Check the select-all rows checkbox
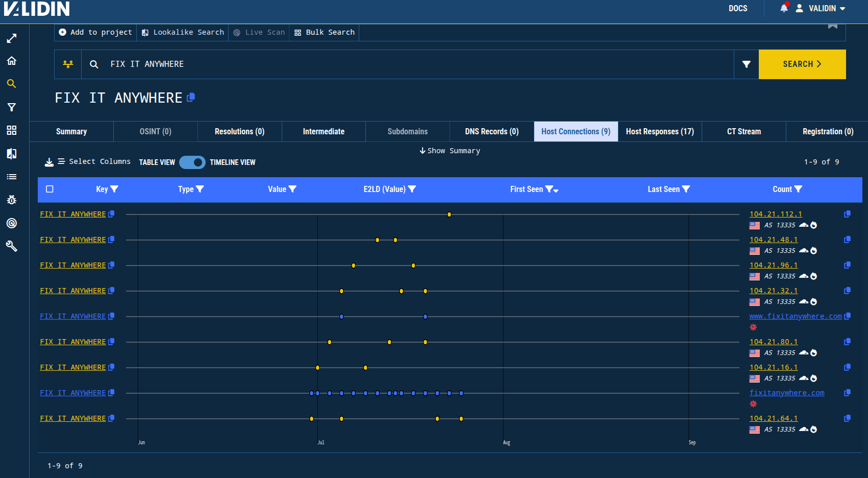Image resolution: width=868 pixels, height=478 pixels. click(x=49, y=189)
